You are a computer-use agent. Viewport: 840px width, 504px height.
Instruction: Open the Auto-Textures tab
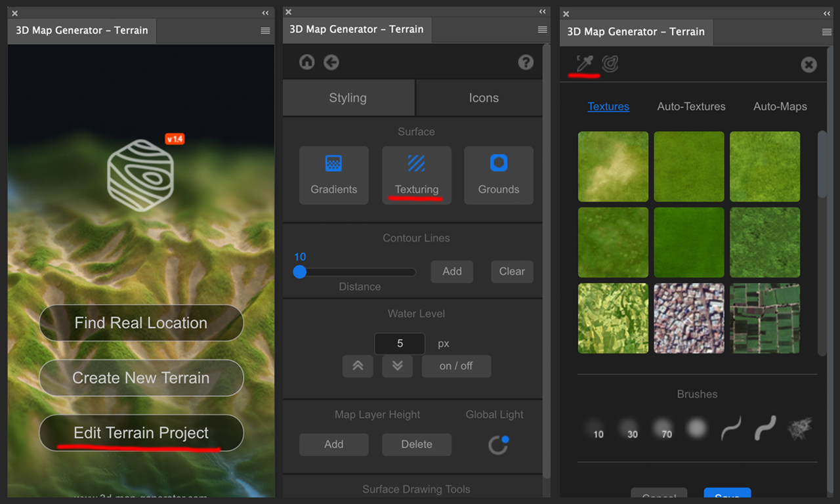tap(692, 106)
